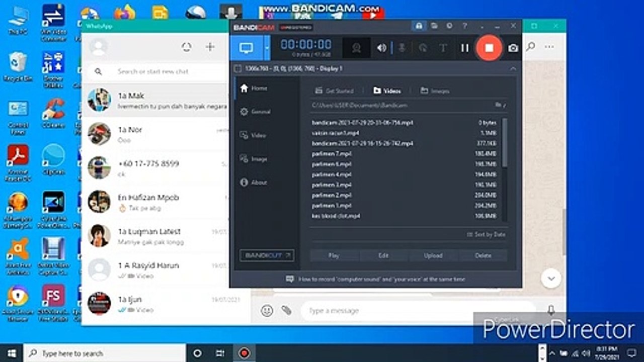Toggle the webcam overlay in Bandicam
Screen dimensions: 644x362
357,48
